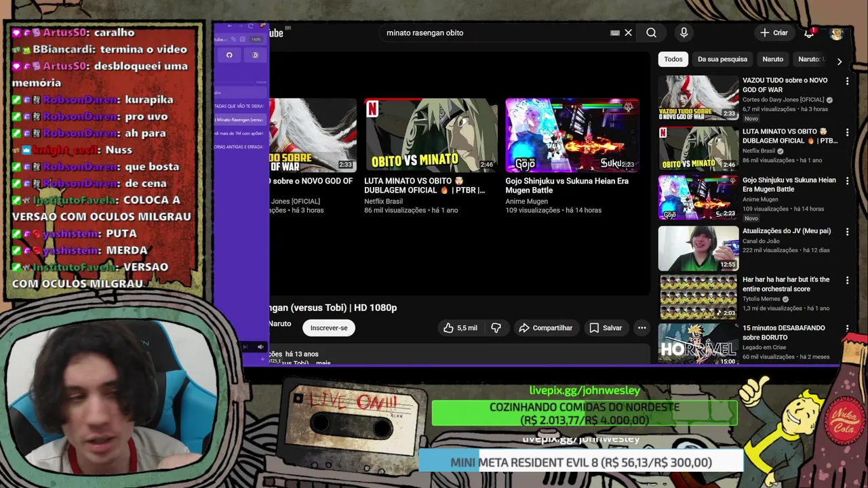Image resolution: width=868 pixels, height=488 pixels.
Task: Open options for '15 minutos DESABAFANDO' video
Action: 847,329
